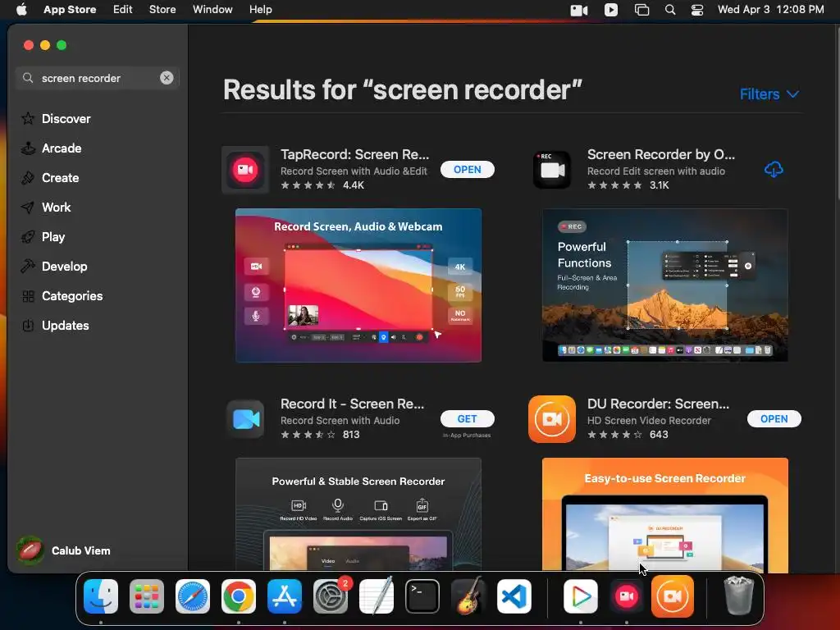
Task: Open the Store menu
Action: tap(162, 10)
